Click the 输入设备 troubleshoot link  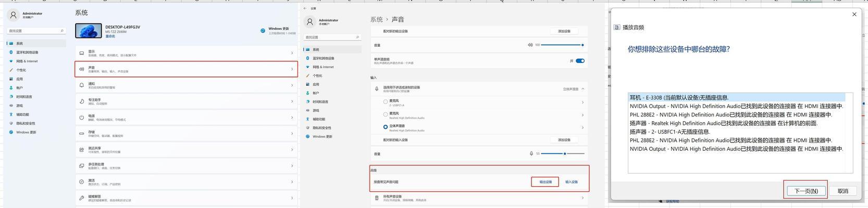(x=572, y=182)
